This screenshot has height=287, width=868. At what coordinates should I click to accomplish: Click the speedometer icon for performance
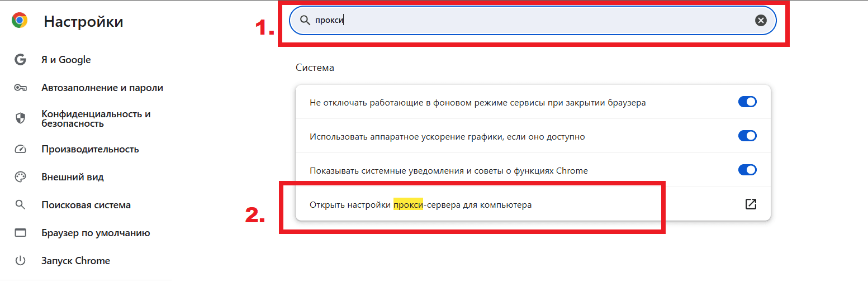point(21,149)
